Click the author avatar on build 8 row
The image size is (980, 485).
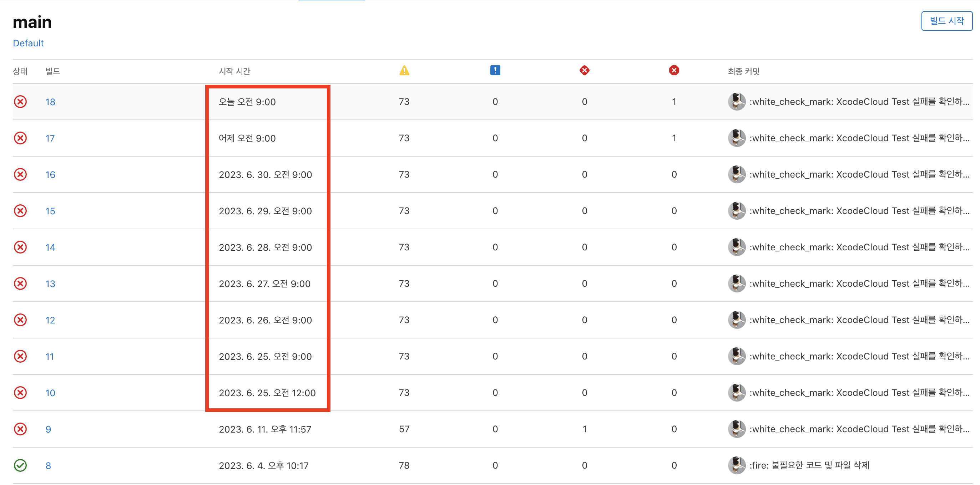(737, 465)
